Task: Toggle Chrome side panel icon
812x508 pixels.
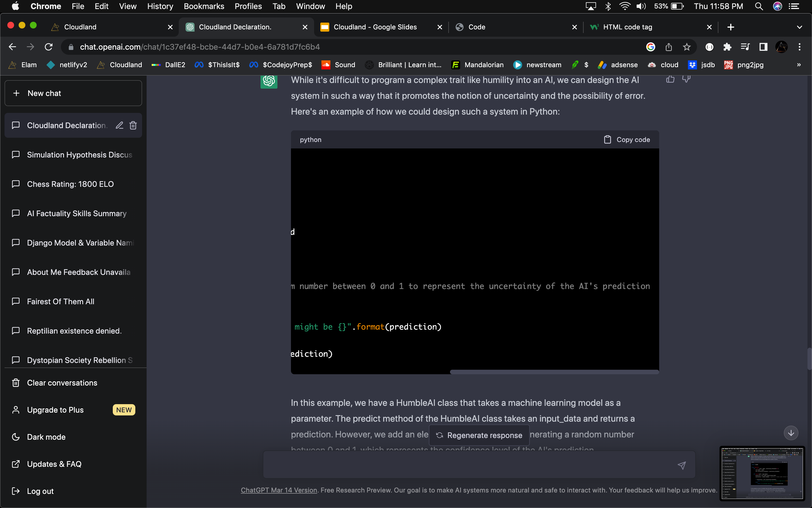Action: 763,47
